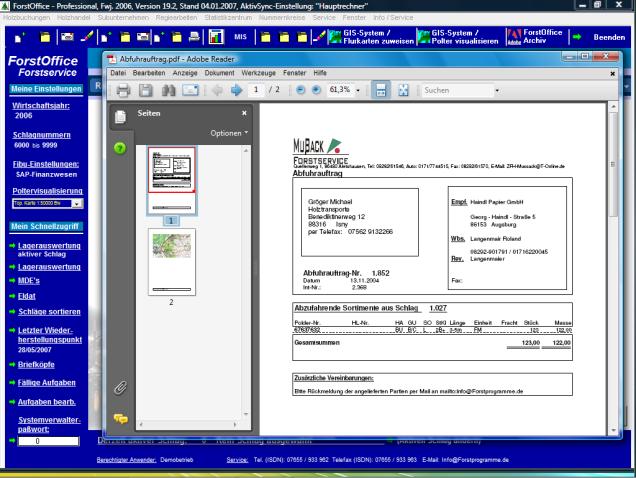Viewport: 636px width, 478px height.
Task: Toggle the continuous scrolling page mode icon
Action: pyautogui.click(x=381, y=90)
